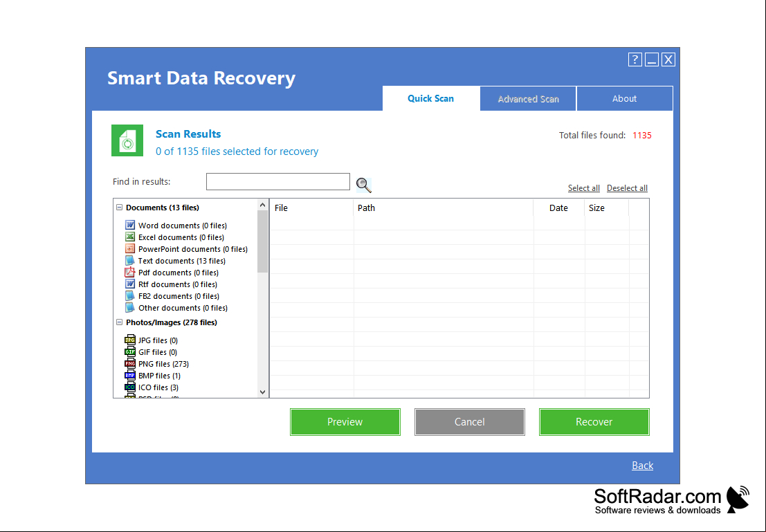The height and width of the screenshot is (532, 766).
Task: Click the green Preview button
Action: click(345, 422)
